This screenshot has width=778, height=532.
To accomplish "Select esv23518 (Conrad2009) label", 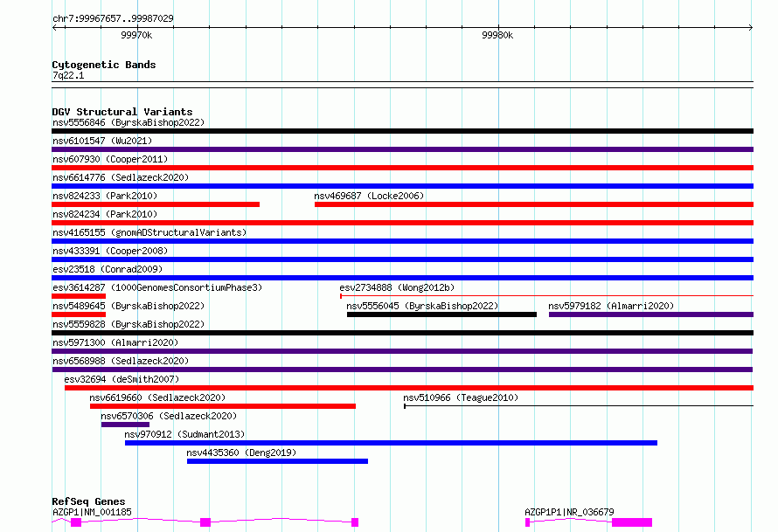I will [x=108, y=269].
